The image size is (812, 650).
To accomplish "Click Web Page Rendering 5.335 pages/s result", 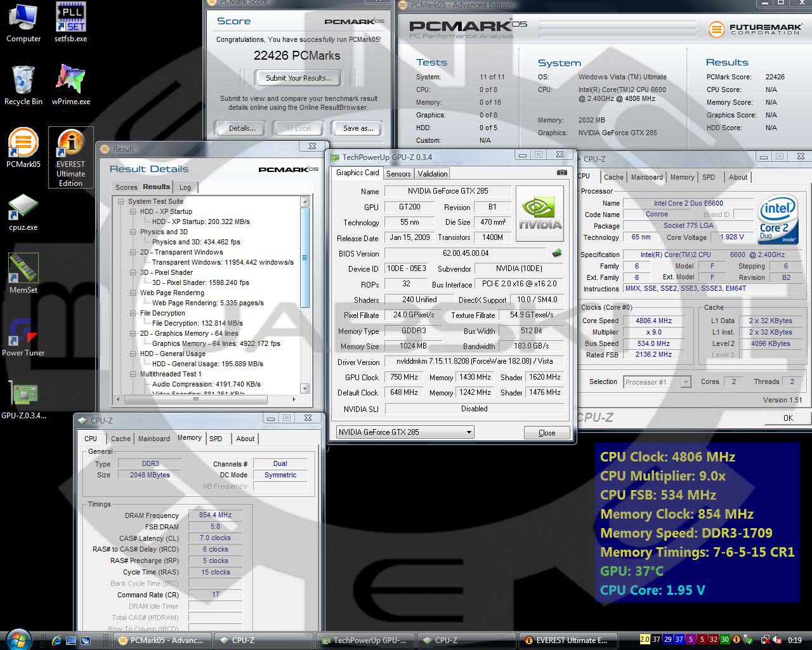I will point(208,303).
